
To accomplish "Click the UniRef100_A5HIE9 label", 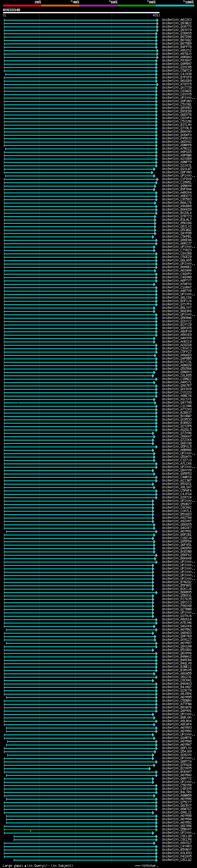I will (177, 335).
